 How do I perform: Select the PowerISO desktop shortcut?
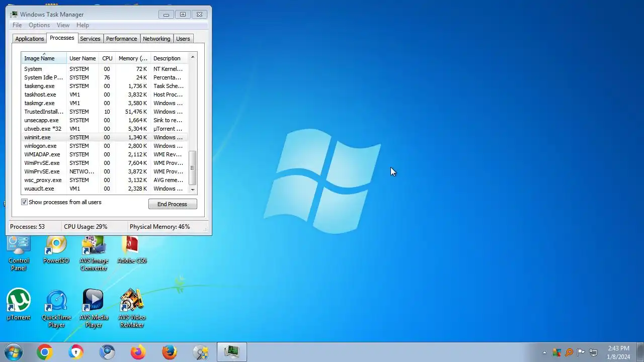56,250
